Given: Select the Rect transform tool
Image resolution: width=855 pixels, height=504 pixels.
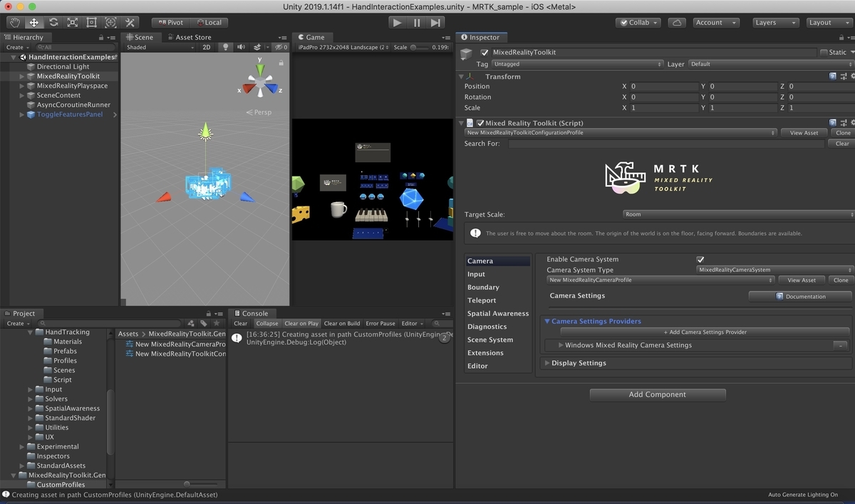Looking at the screenshot, I should tap(91, 23).
